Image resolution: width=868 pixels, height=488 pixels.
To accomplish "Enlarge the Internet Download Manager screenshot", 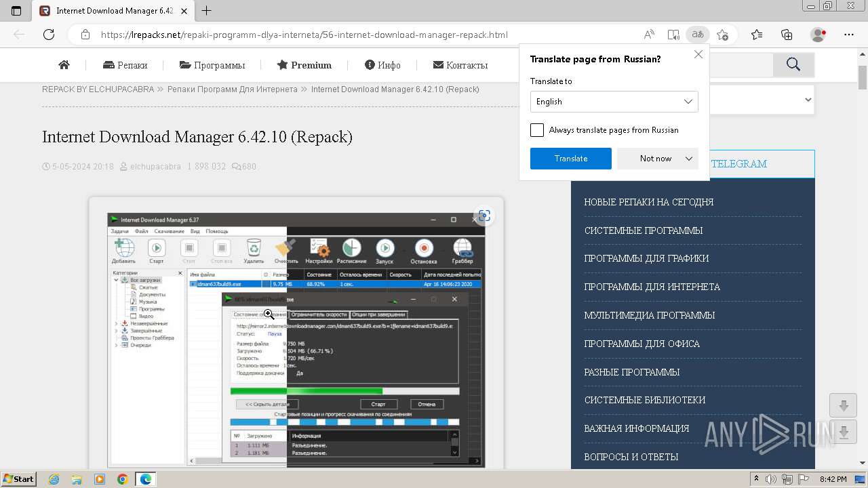I will 296,340.
